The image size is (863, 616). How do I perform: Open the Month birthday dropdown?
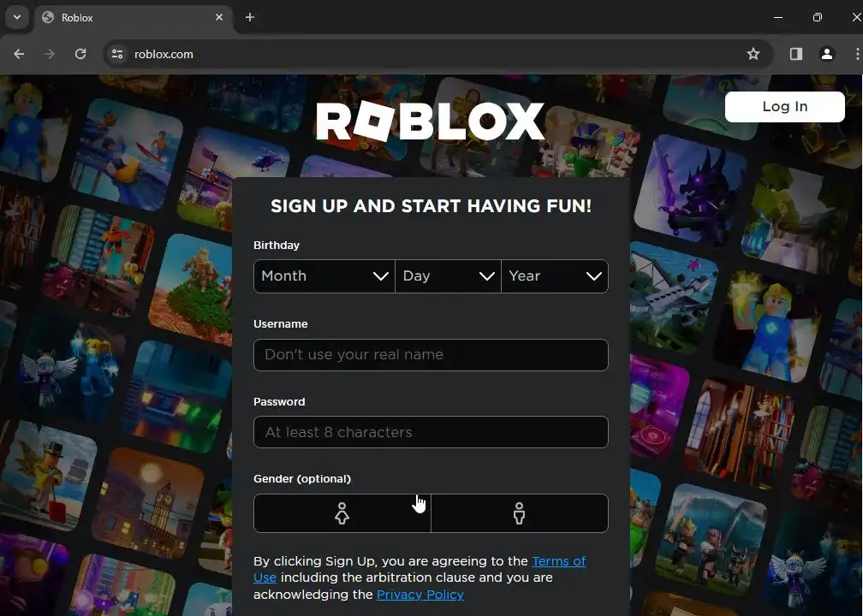(x=324, y=276)
